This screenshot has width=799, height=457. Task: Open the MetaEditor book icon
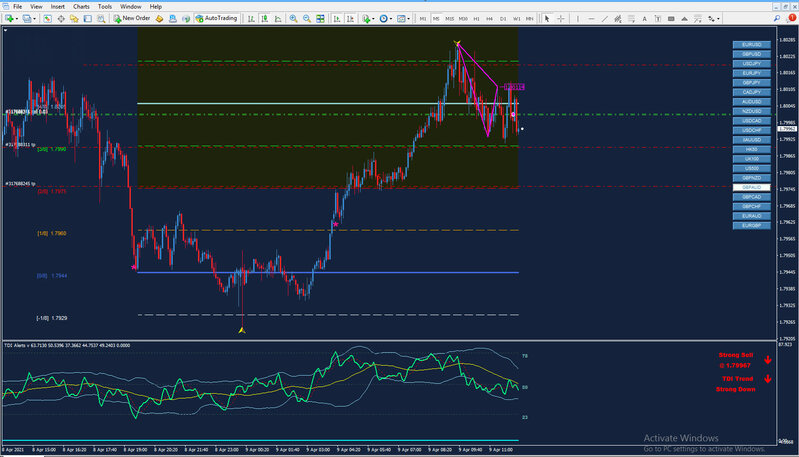[x=159, y=19]
